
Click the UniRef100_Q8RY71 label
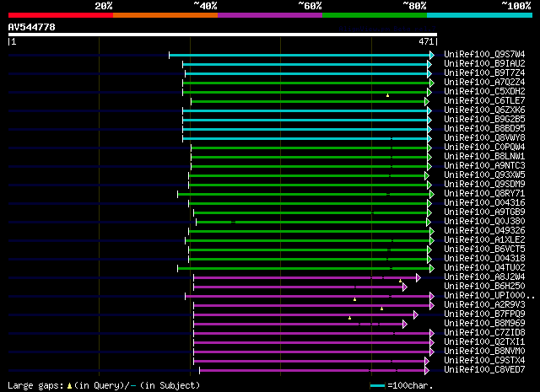point(484,194)
